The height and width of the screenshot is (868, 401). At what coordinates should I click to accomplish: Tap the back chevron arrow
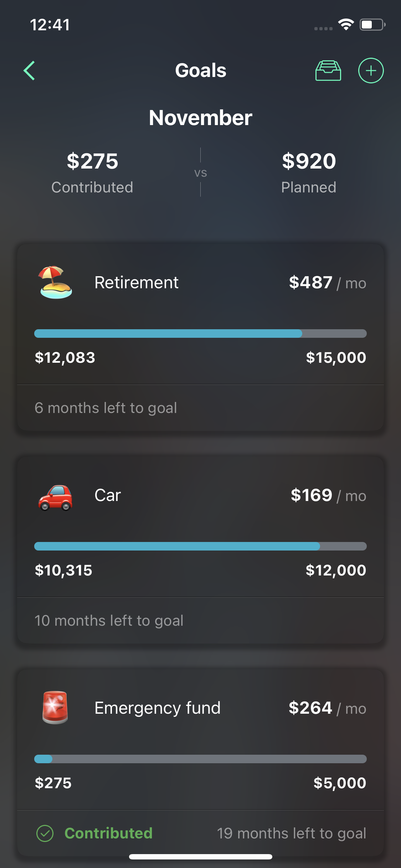point(30,71)
